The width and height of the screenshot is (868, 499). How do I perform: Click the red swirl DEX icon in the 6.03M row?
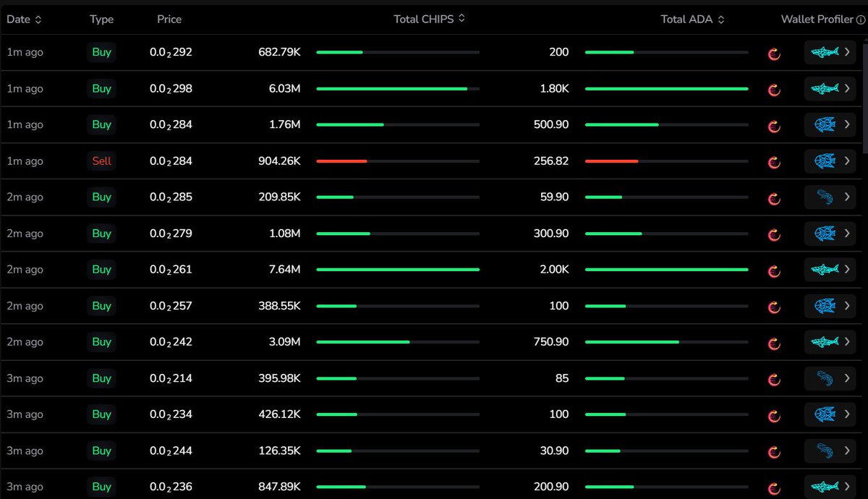774,89
